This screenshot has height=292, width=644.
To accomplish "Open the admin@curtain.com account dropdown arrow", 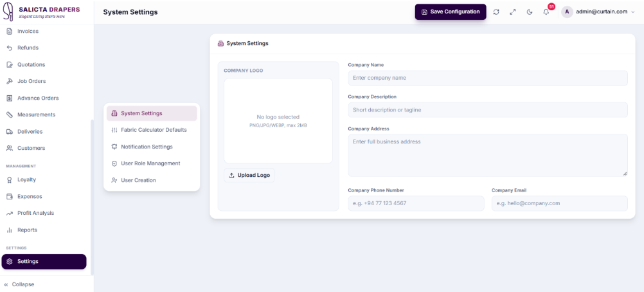I will [633, 12].
